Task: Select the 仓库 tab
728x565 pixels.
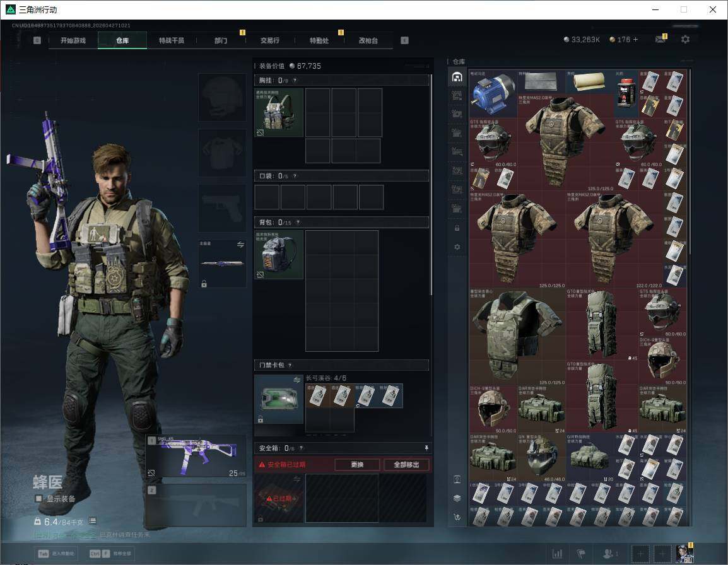Action: pos(122,40)
